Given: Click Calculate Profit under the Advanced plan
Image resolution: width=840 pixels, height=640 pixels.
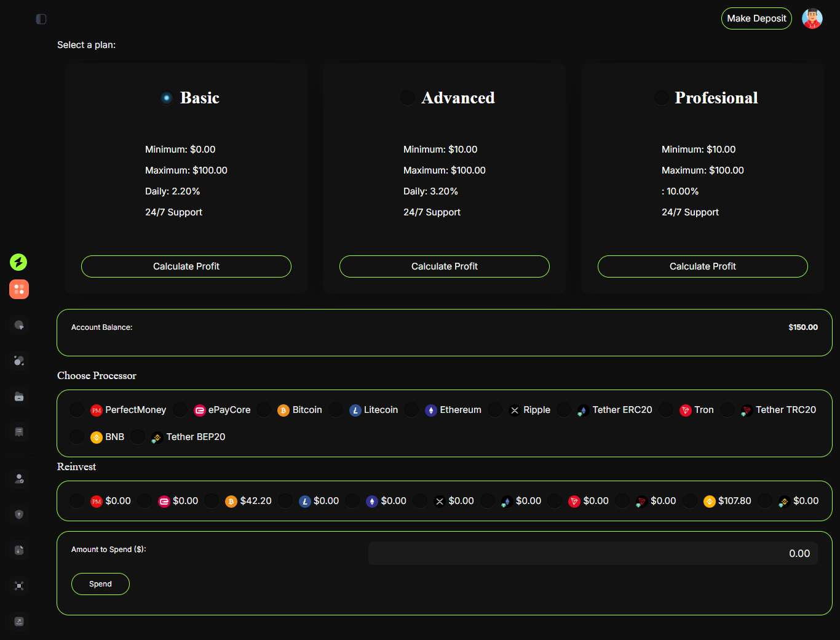Looking at the screenshot, I should point(445,266).
